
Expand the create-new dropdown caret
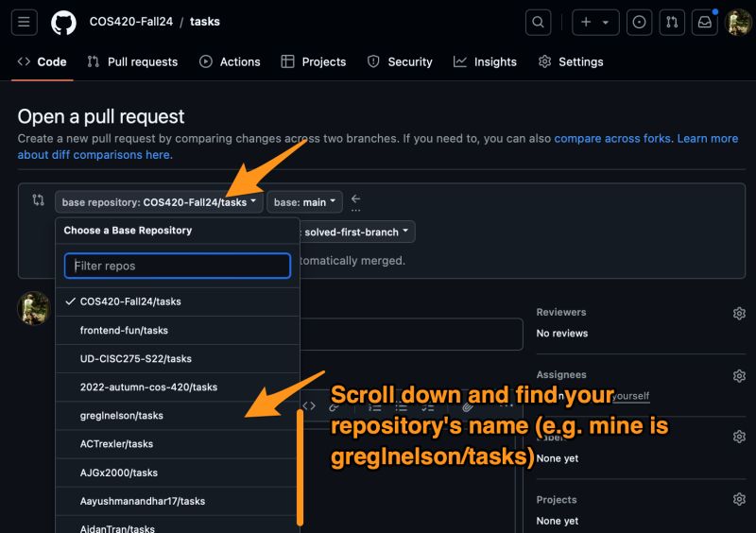click(606, 22)
